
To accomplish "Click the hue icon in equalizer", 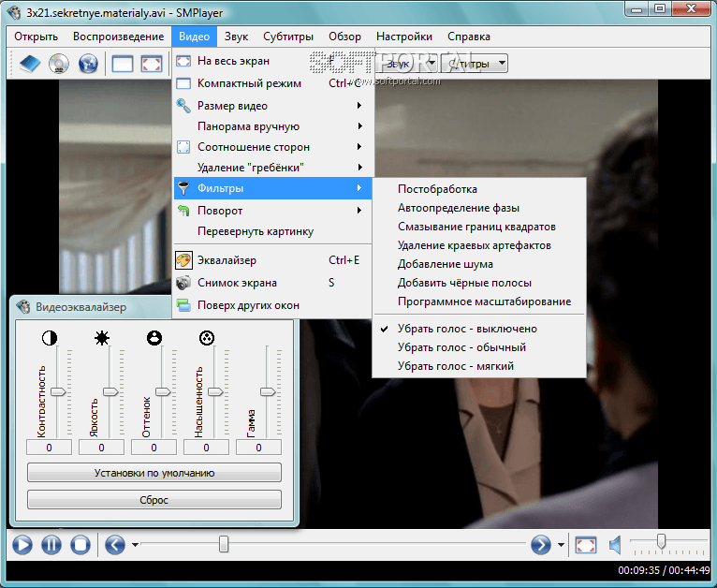I will point(154,338).
